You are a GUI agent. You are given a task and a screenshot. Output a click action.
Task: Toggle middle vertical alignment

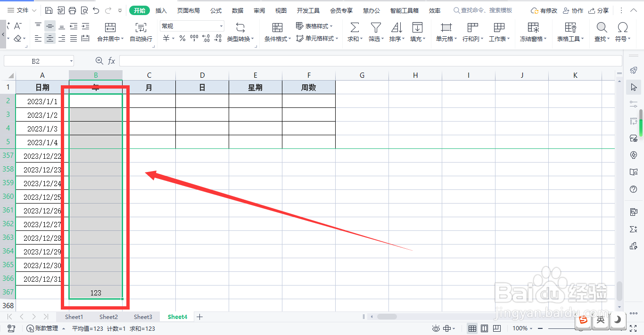click(x=50, y=26)
